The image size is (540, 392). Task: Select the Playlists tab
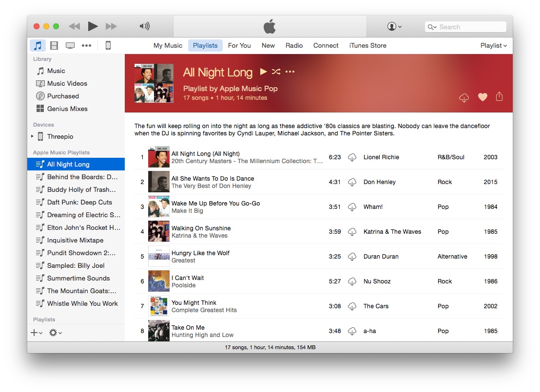coord(205,45)
